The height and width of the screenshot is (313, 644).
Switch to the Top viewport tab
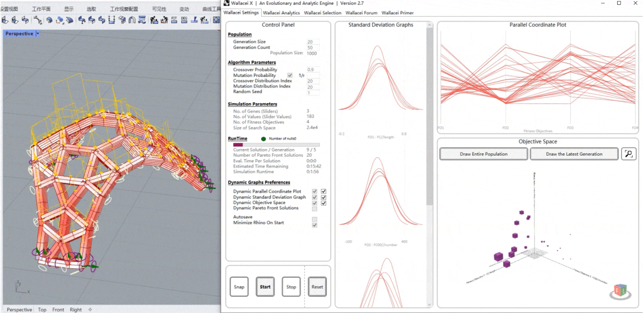coord(42,309)
